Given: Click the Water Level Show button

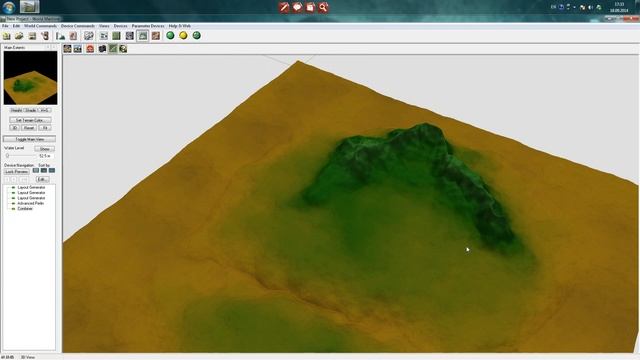Looking at the screenshot, I should pos(44,149).
